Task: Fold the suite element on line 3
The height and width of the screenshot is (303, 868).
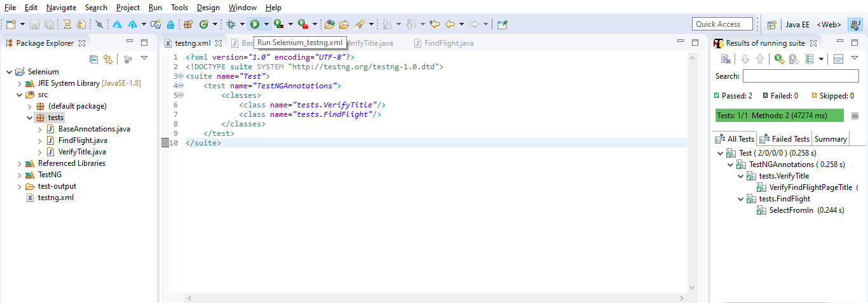Action: tap(181, 76)
